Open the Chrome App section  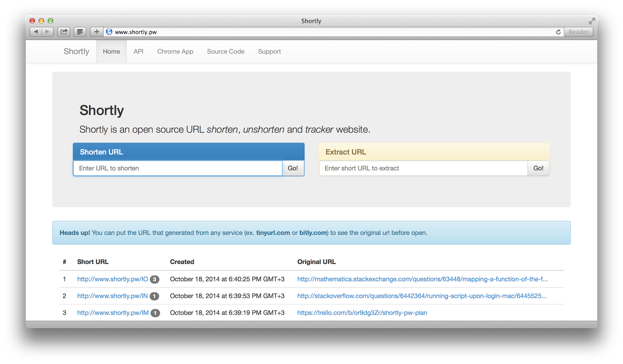[175, 51]
